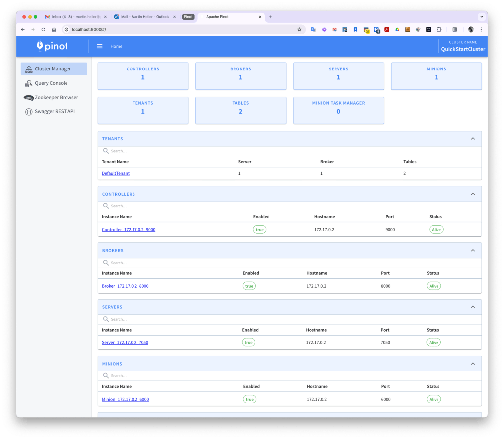This screenshot has height=439, width=504.
Task: Open Cluster Manager from sidebar
Action: [54, 69]
